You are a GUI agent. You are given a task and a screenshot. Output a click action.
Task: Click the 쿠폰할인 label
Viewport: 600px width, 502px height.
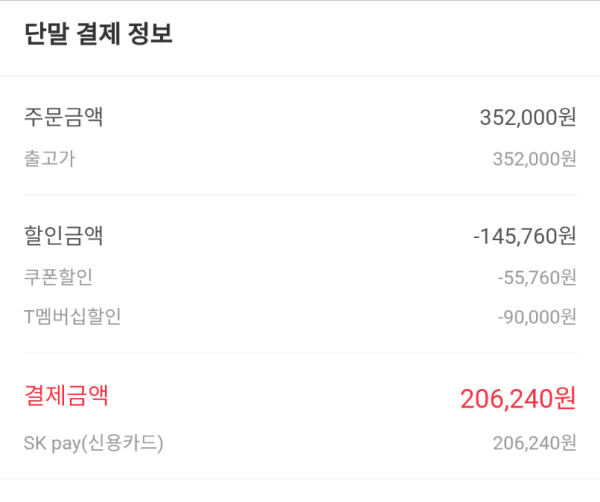[58, 277]
